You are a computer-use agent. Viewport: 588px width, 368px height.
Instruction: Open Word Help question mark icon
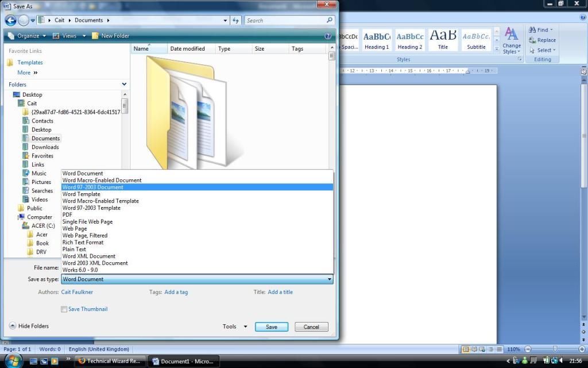(x=583, y=17)
